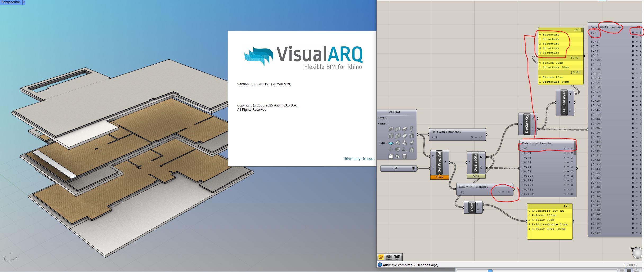The width and height of the screenshot is (644, 272).
Task: Toggle the Window type icon in VARQAll
Action: click(398, 136)
